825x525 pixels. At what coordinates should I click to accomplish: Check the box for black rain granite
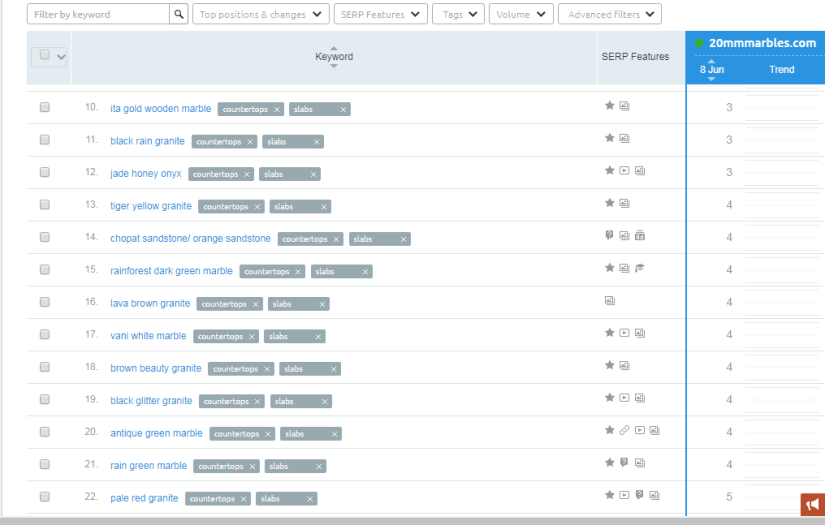[x=45, y=139]
